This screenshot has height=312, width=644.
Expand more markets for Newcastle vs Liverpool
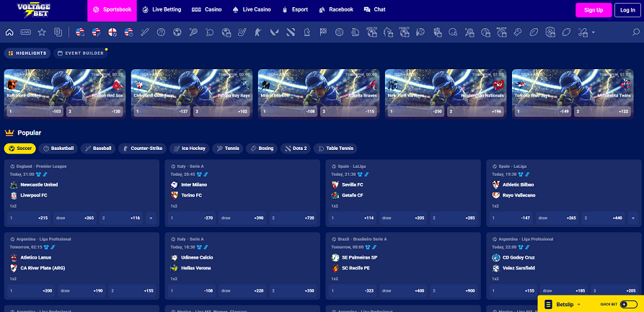tap(151, 218)
